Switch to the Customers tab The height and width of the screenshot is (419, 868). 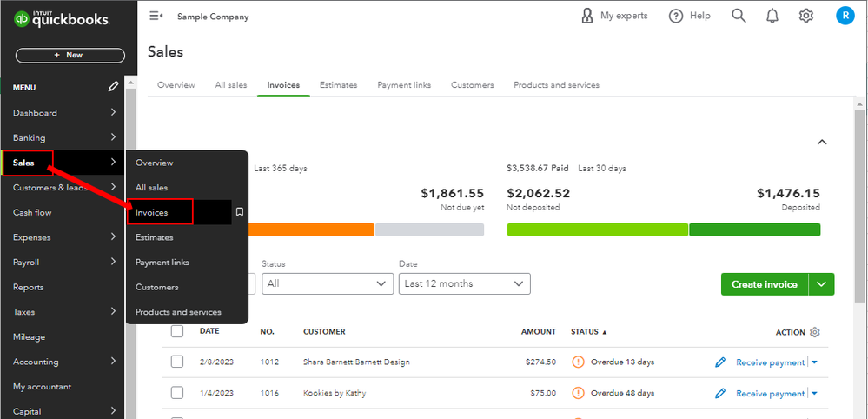pos(472,85)
